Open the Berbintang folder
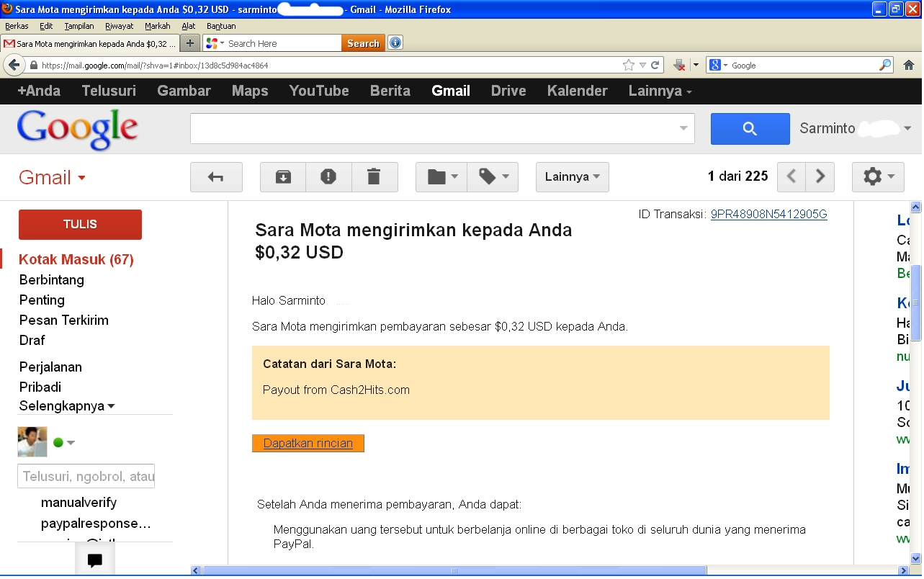The width and height of the screenshot is (924, 579). (52, 279)
